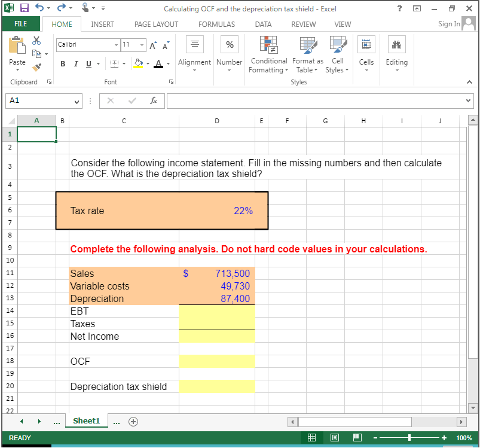The width and height of the screenshot is (480, 448).
Task: Open the Borders dropdown arrow
Action: click(x=124, y=63)
